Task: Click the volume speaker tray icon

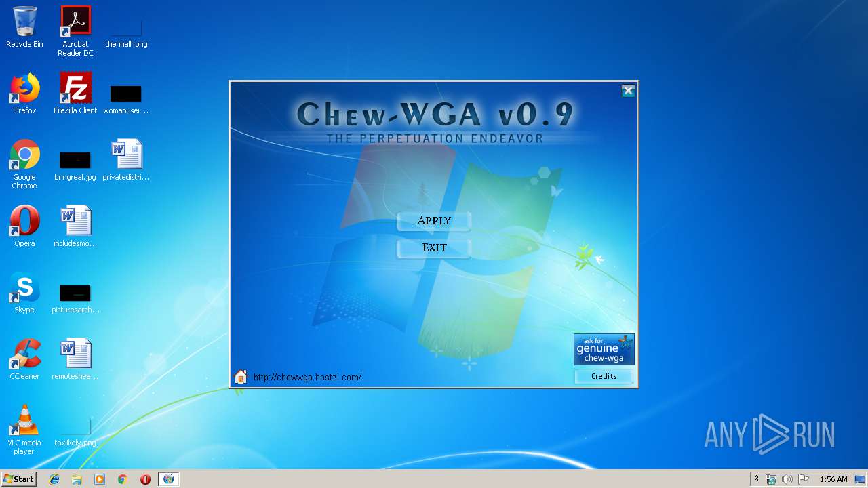Action: [x=787, y=479]
